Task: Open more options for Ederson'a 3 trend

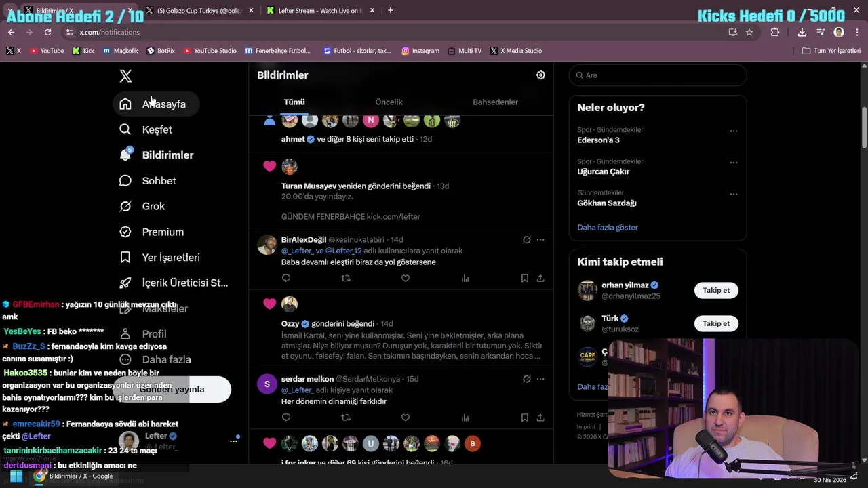Action: [x=733, y=131]
